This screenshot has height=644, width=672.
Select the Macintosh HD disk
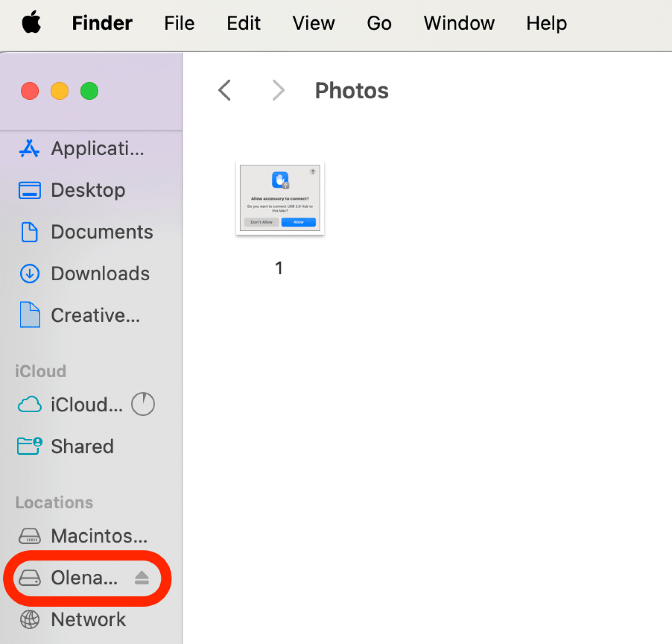coord(99,536)
